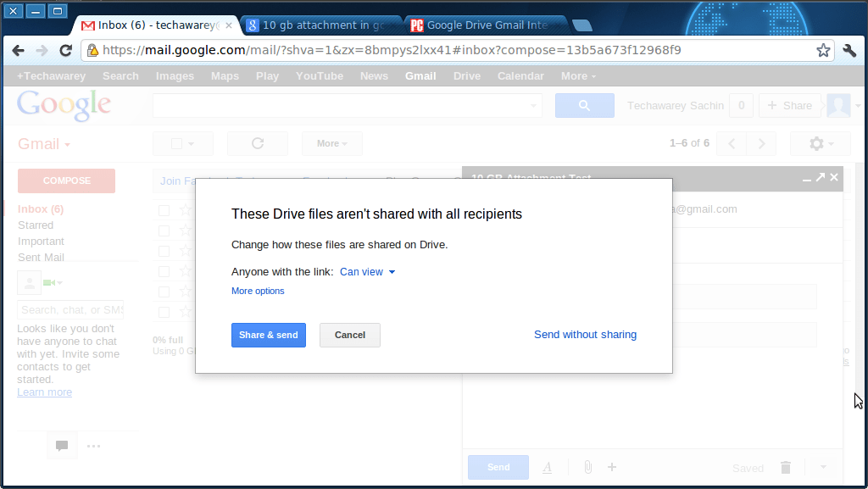The image size is (868, 489).
Task: Switch to Google Drive Gmail Inte tab
Action: click(486, 25)
